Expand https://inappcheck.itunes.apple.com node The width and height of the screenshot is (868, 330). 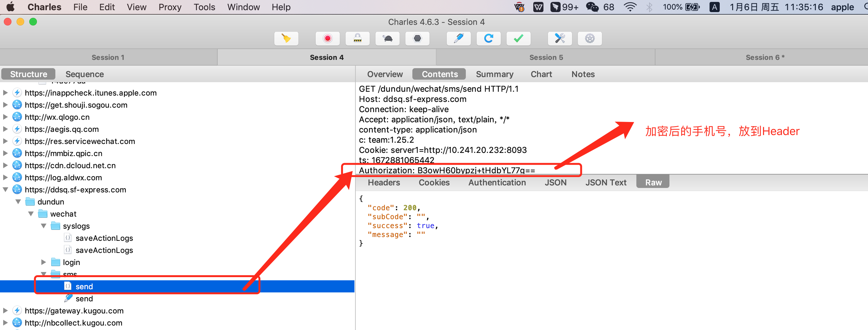[5, 92]
